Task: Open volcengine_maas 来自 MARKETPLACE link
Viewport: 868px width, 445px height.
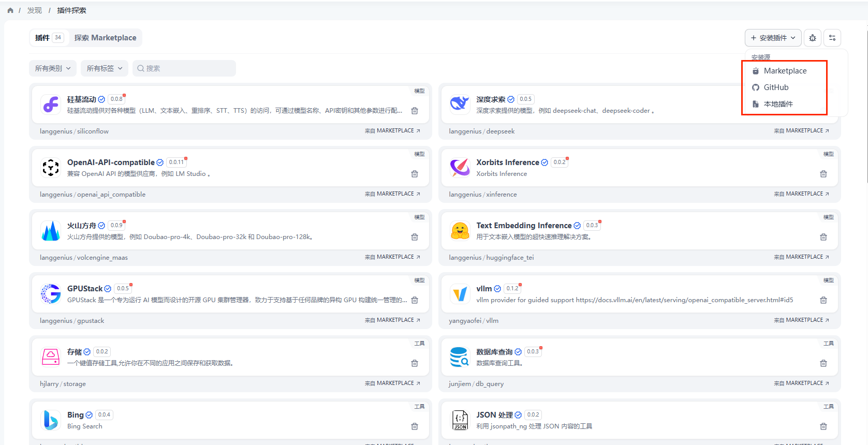Action: pyautogui.click(x=392, y=257)
